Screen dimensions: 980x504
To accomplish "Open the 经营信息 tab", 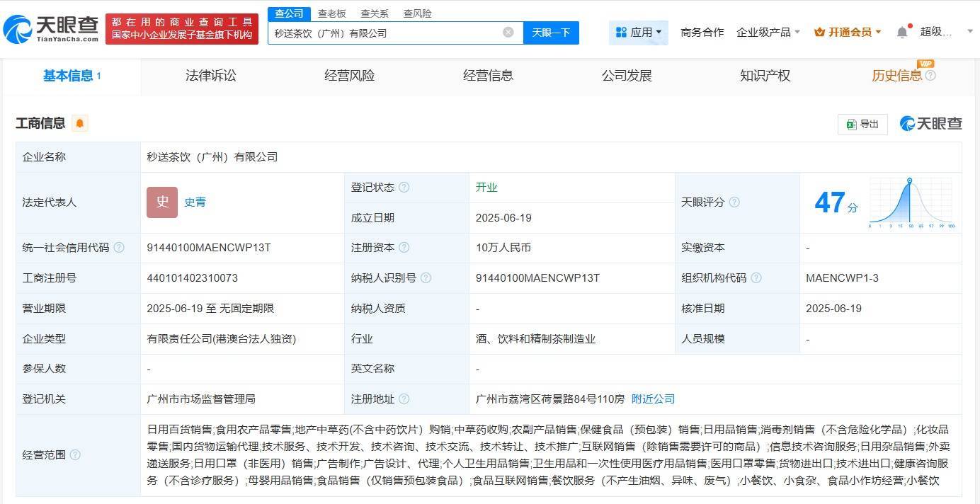I will click(488, 76).
